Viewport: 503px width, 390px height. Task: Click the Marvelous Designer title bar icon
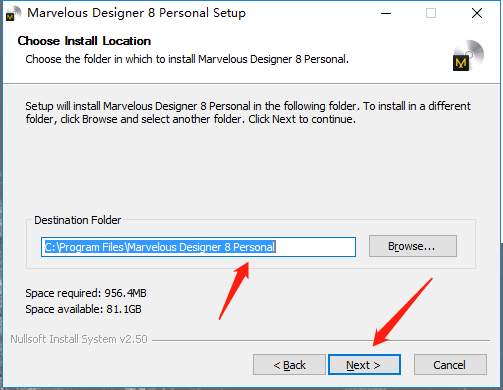[13, 13]
